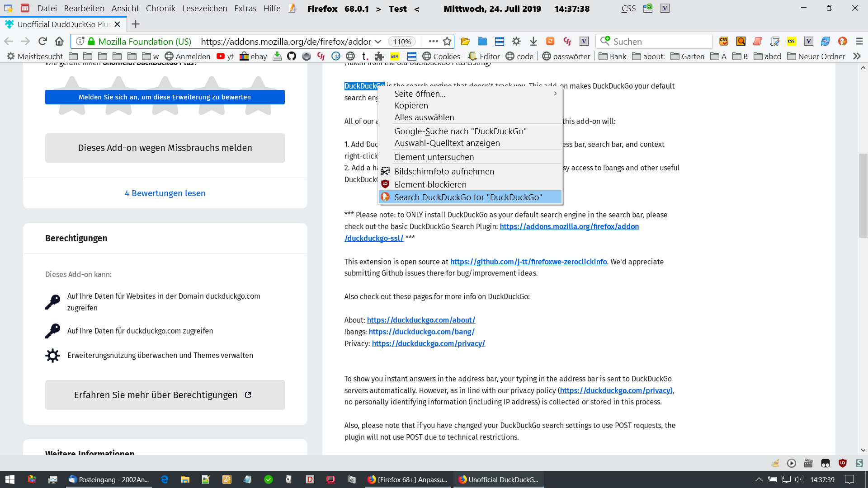Viewport: 868px width, 488px height.
Task: Choose 'Element untersuchen' from context menu
Action: [x=434, y=157]
